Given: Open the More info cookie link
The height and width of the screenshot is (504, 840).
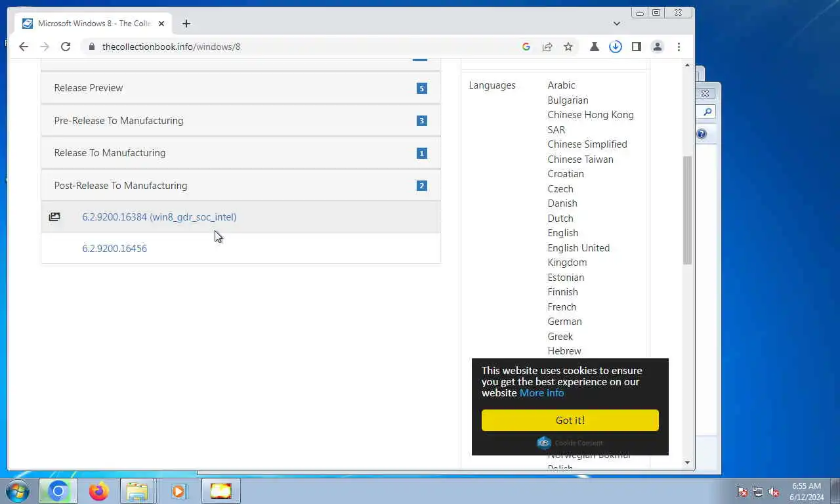Looking at the screenshot, I should (542, 393).
